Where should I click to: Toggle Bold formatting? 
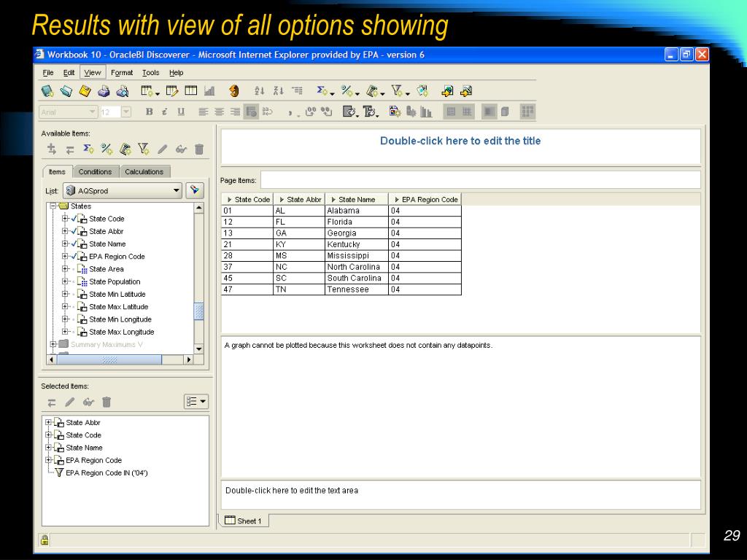coord(149,112)
